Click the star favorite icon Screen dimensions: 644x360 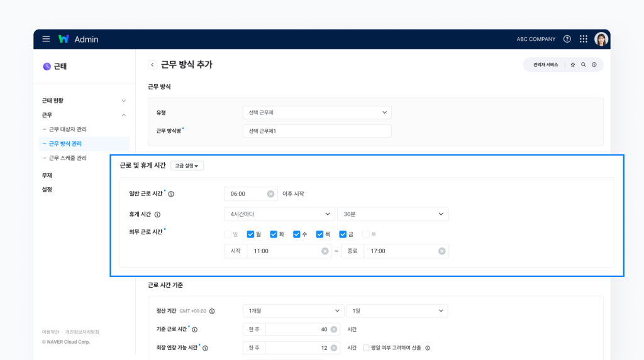click(x=572, y=65)
